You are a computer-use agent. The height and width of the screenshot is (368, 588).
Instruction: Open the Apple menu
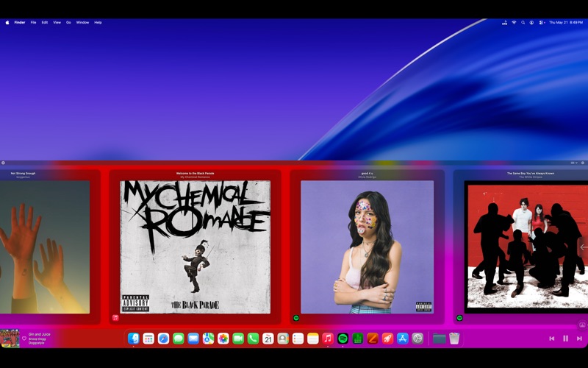click(7, 23)
